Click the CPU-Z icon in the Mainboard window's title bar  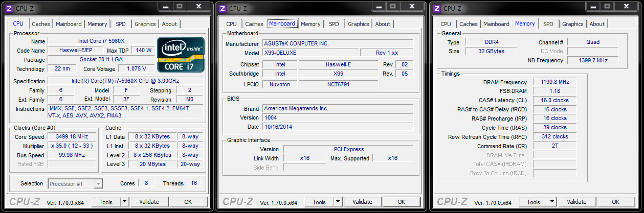point(223,8)
